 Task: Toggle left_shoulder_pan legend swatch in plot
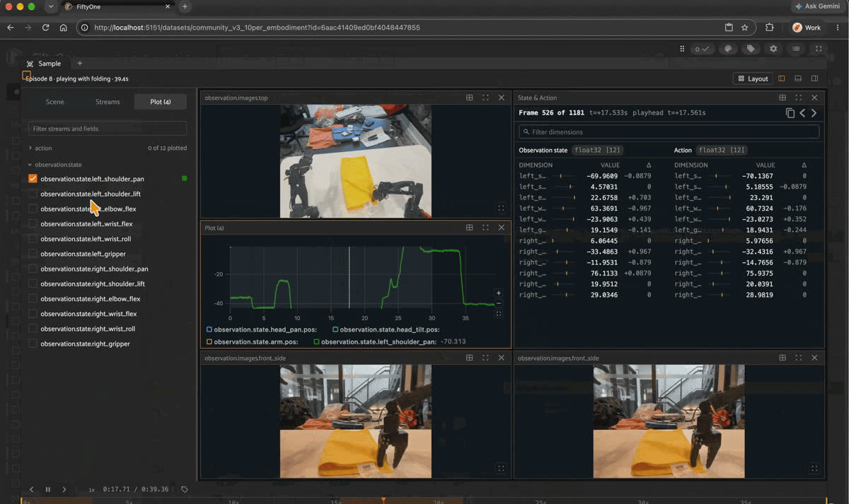coord(316,341)
